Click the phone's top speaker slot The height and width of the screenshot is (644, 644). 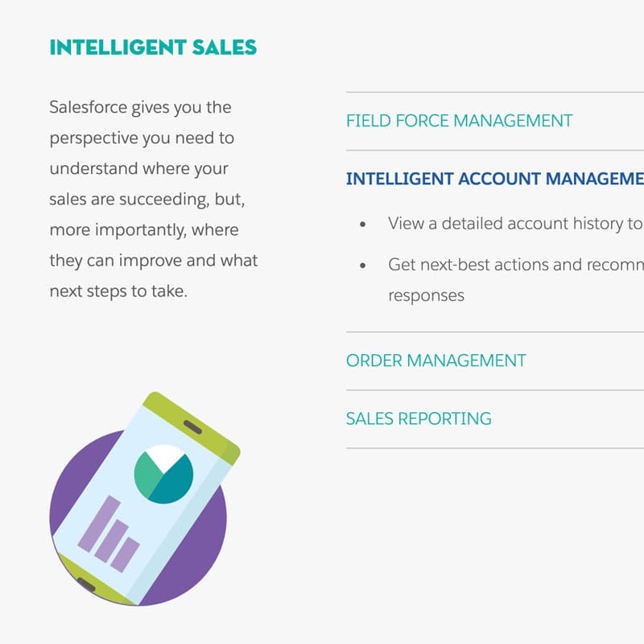pos(192,427)
